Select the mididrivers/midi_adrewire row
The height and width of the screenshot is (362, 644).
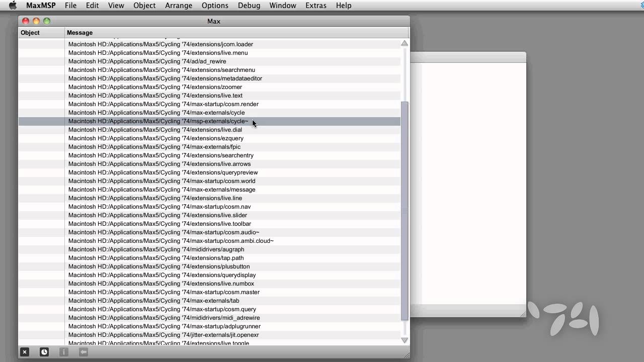pyautogui.click(x=209, y=318)
